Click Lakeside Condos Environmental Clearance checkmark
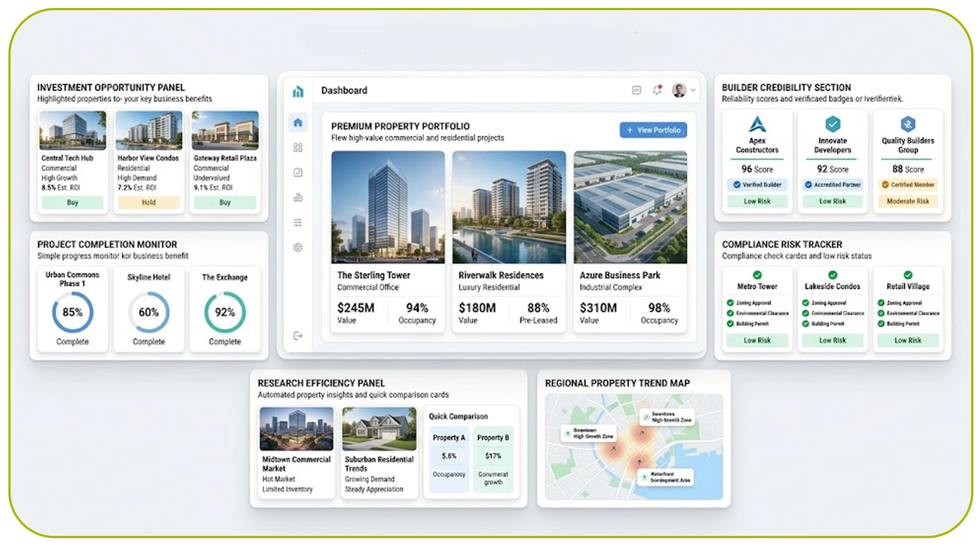This screenshot has width=980, height=547. click(x=806, y=313)
